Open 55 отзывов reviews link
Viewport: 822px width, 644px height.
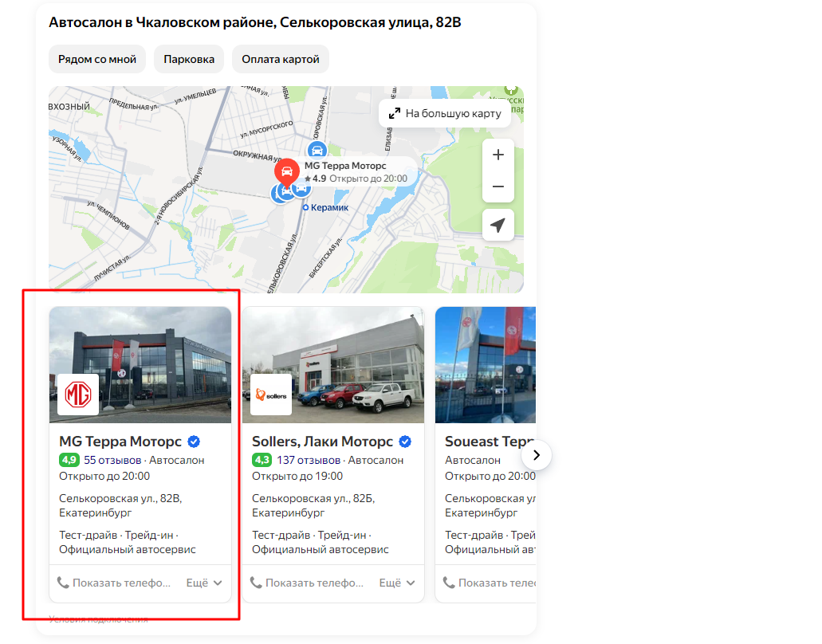click(112, 460)
